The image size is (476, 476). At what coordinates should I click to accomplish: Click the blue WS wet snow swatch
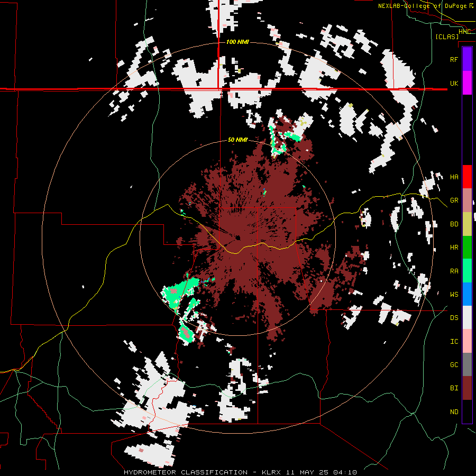coord(467,294)
